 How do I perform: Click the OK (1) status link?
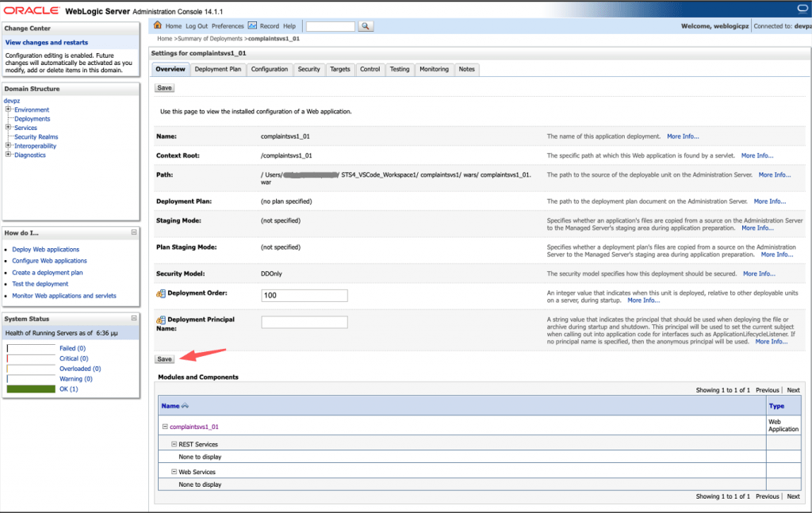tap(68, 389)
